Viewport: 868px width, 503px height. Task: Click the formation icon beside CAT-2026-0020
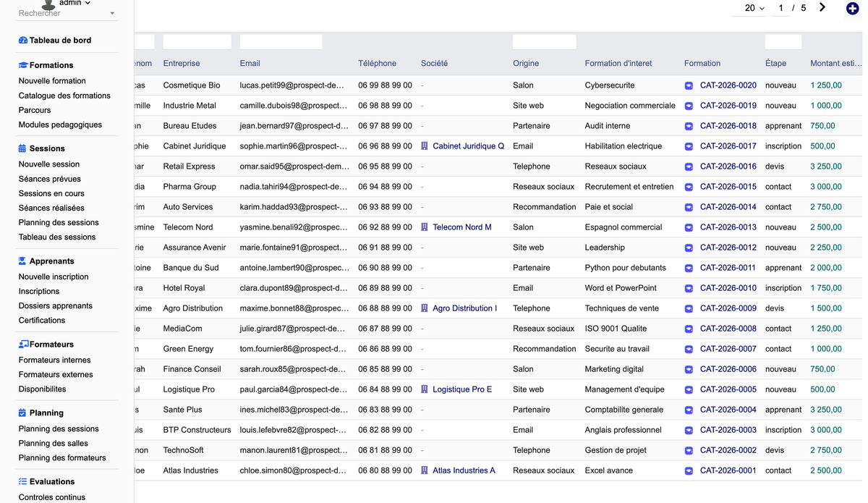[x=689, y=85]
